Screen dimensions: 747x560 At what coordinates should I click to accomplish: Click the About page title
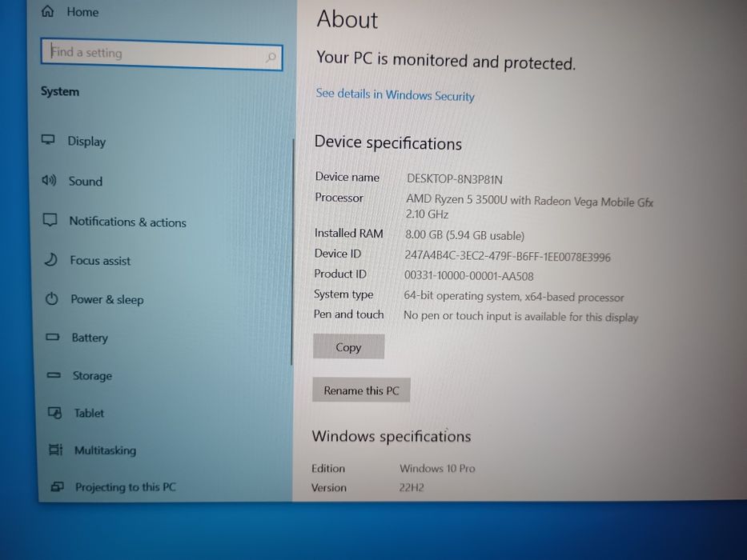point(347,19)
